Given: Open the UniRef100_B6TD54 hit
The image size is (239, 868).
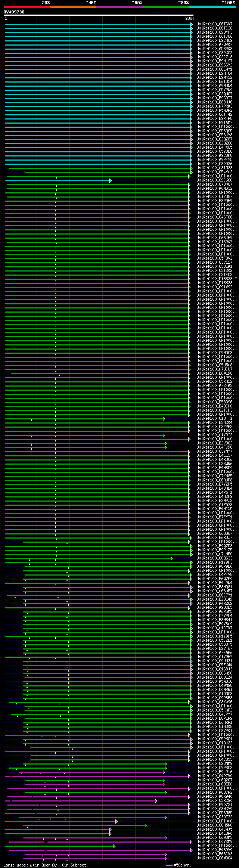Looking at the screenshot, I should (x=214, y=81).
